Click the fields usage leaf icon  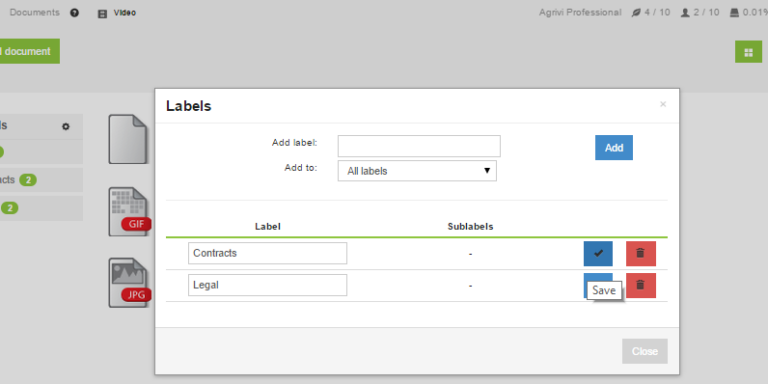636,13
